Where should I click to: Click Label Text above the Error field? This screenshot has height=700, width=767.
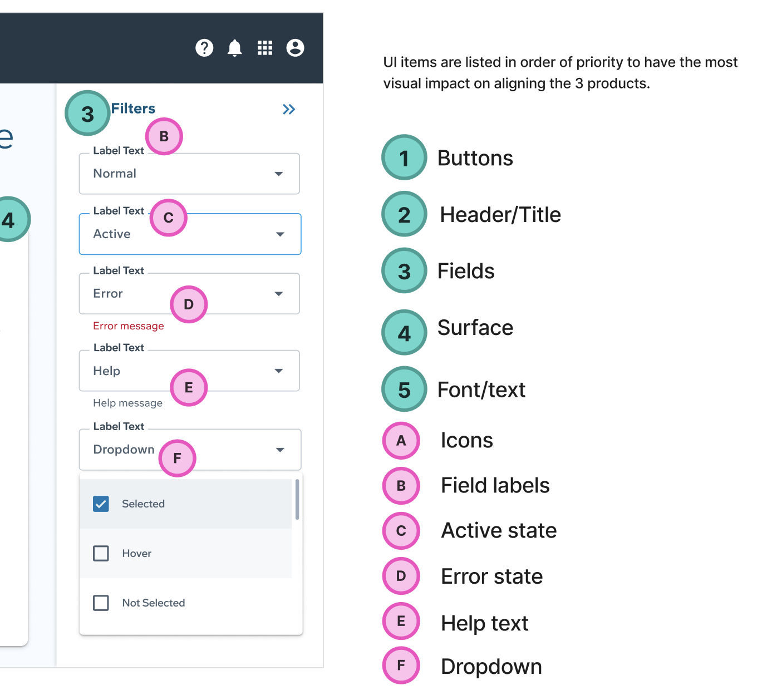[x=119, y=270]
